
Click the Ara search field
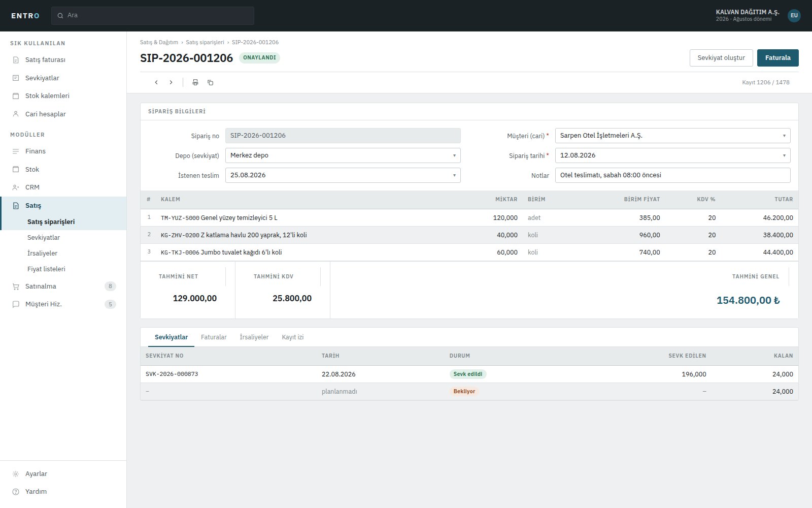[x=153, y=16]
